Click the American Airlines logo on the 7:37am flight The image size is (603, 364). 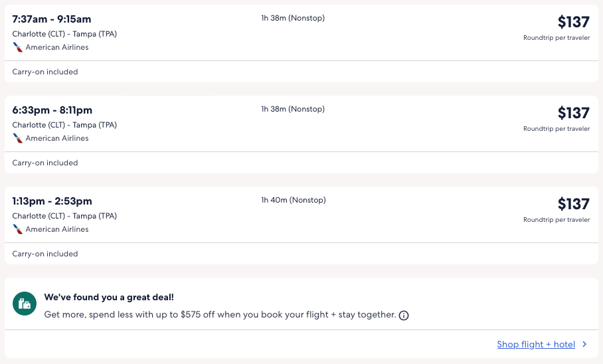pyautogui.click(x=18, y=48)
